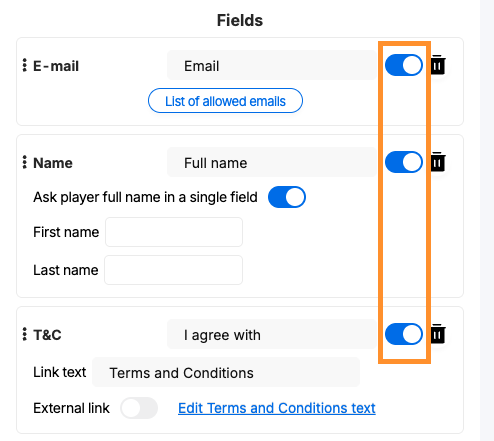Screen dimensions: 494x441
Task: Click the T&C field drag handle dots
Action: [x=24, y=334]
